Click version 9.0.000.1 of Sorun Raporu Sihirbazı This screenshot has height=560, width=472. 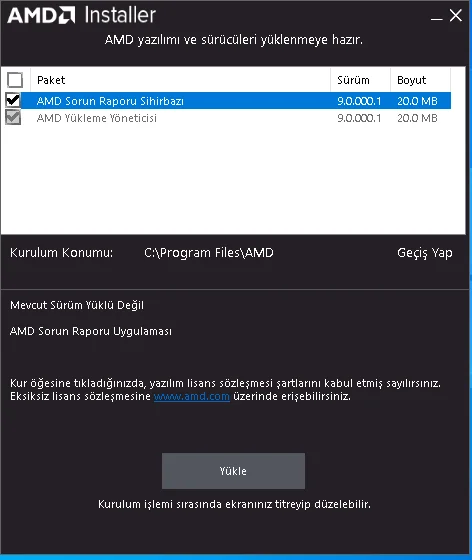359,101
